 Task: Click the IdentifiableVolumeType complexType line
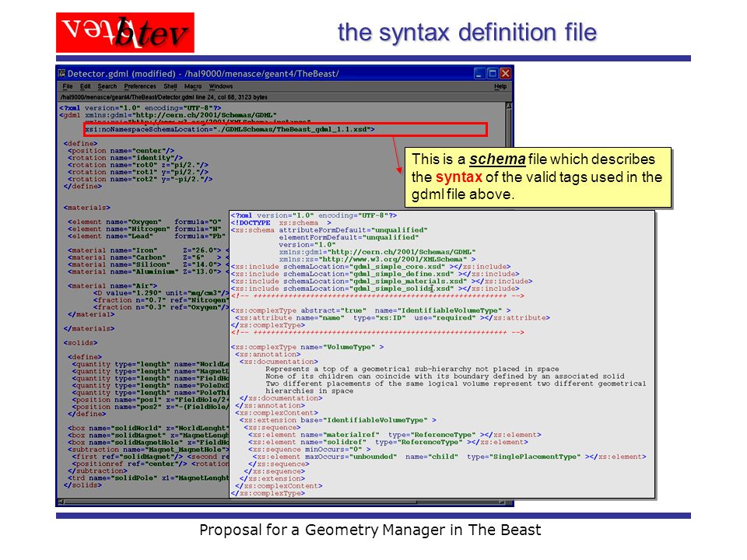(x=370, y=310)
